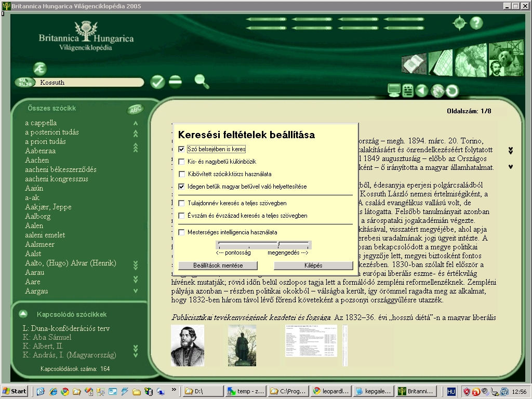The width and height of the screenshot is (532, 399).
Task: Open the Windows Start menu
Action: coord(14,391)
